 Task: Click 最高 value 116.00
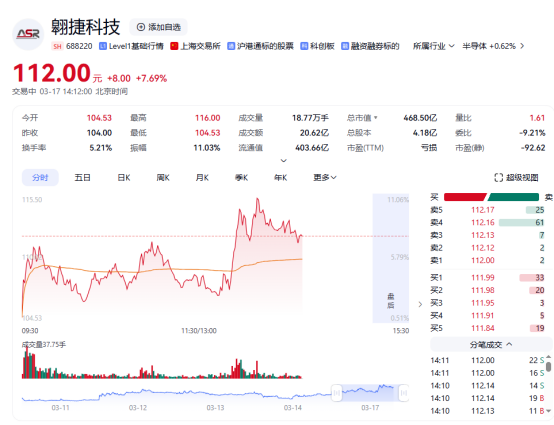208,118
